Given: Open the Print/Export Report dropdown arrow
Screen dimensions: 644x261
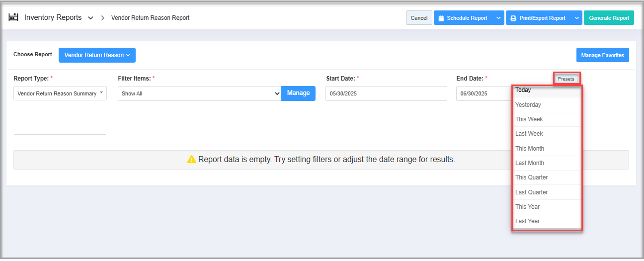Looking at the screenshot, I should 576,18.
